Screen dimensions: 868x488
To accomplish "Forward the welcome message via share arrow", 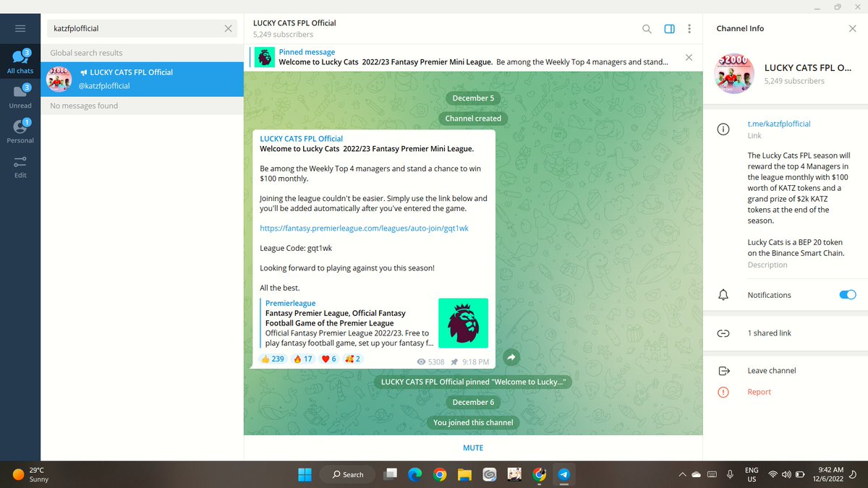I will pos(511,357).
